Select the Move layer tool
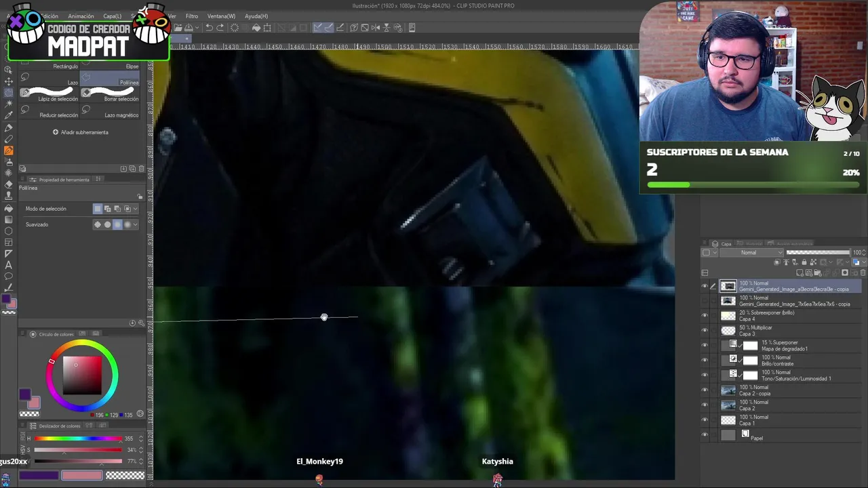This screenshot has height=488, width=868. (x=9, y=81)
